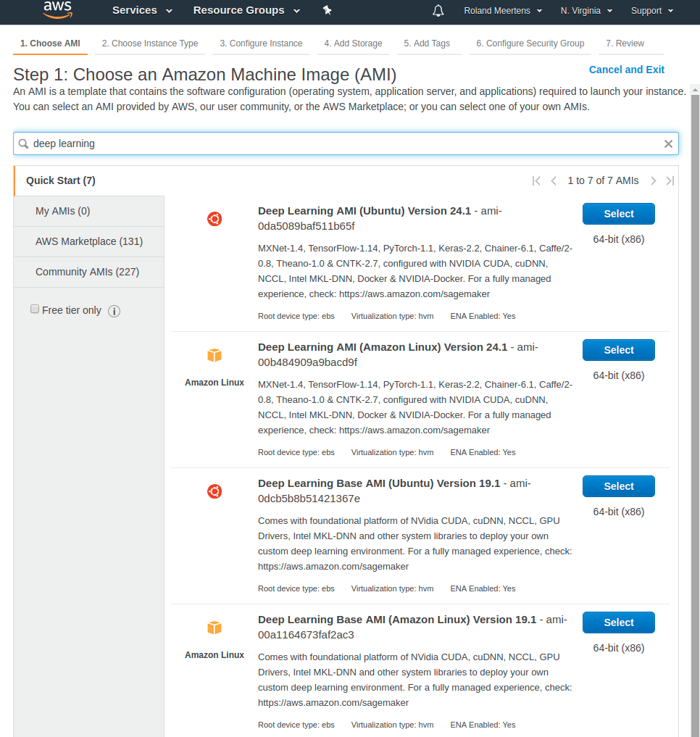The image size is (700, 737).
Task: Click the AMI search input field
Action: [341, 143]
